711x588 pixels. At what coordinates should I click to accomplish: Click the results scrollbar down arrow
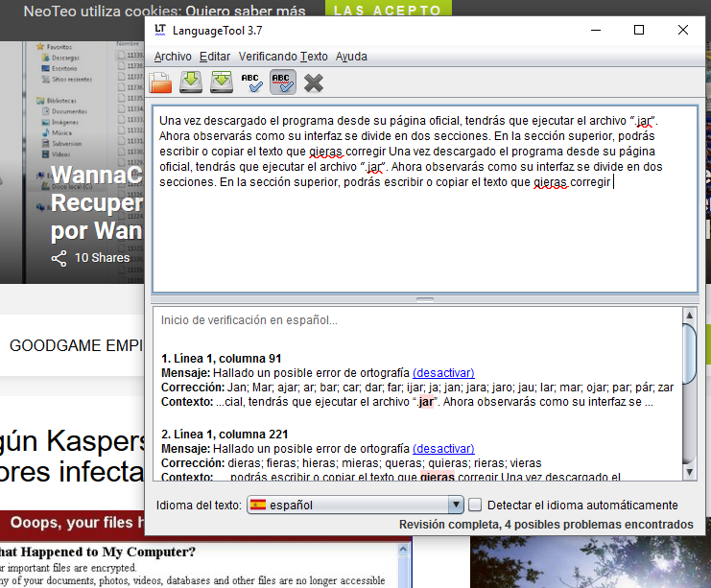(689, 472)
